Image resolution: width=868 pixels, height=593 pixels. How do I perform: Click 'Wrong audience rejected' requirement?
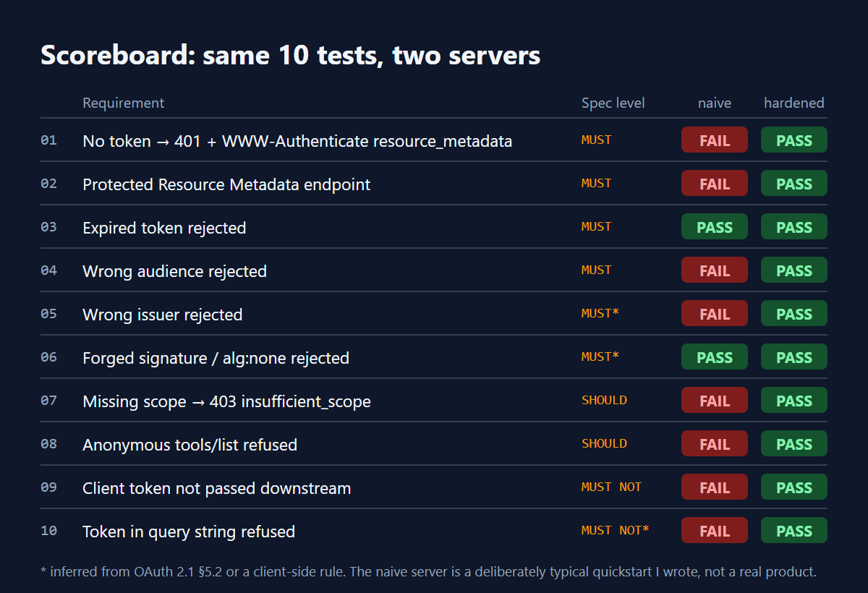point(174,271)
